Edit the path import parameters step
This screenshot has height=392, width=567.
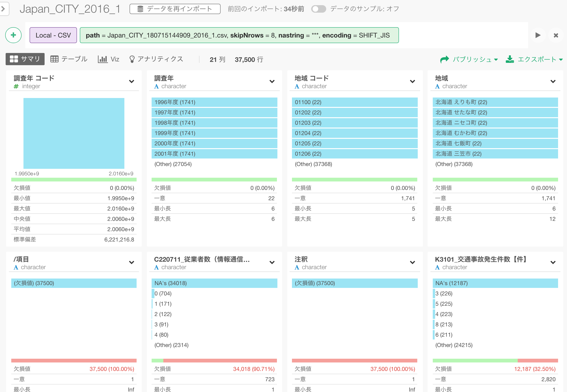click(239, 35)
